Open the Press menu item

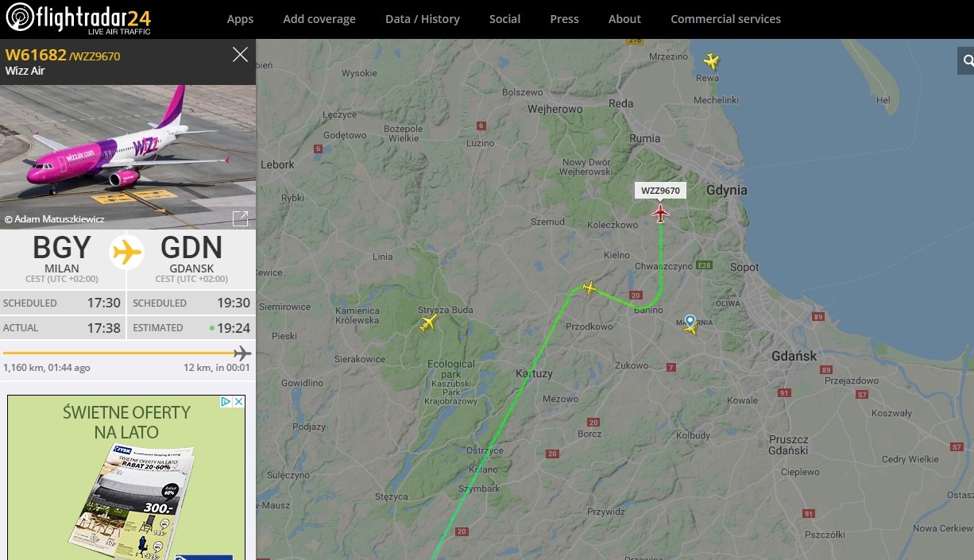(564, 19)
